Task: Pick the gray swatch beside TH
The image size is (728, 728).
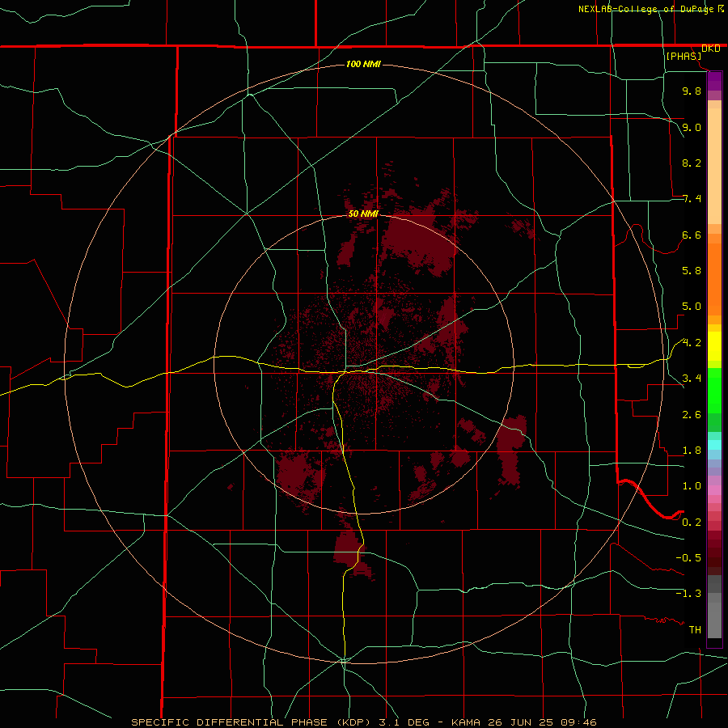Action: click(x=714, y=620)
